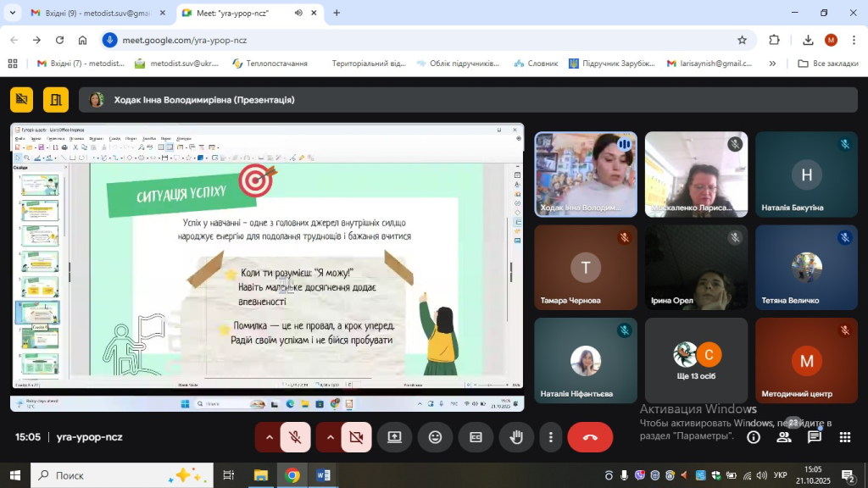Viewport: 868px width, 488px height.
Task: Open the Теплопостачання bookmark
Action: pos(270,64)
